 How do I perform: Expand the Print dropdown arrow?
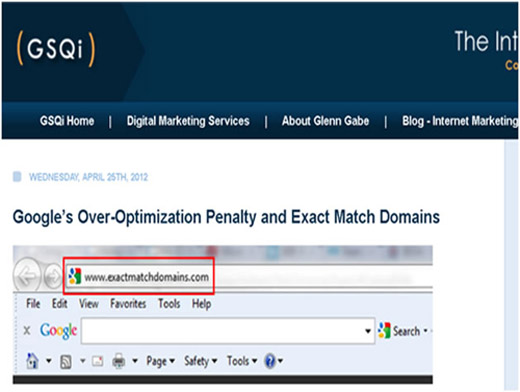point(135,361)
